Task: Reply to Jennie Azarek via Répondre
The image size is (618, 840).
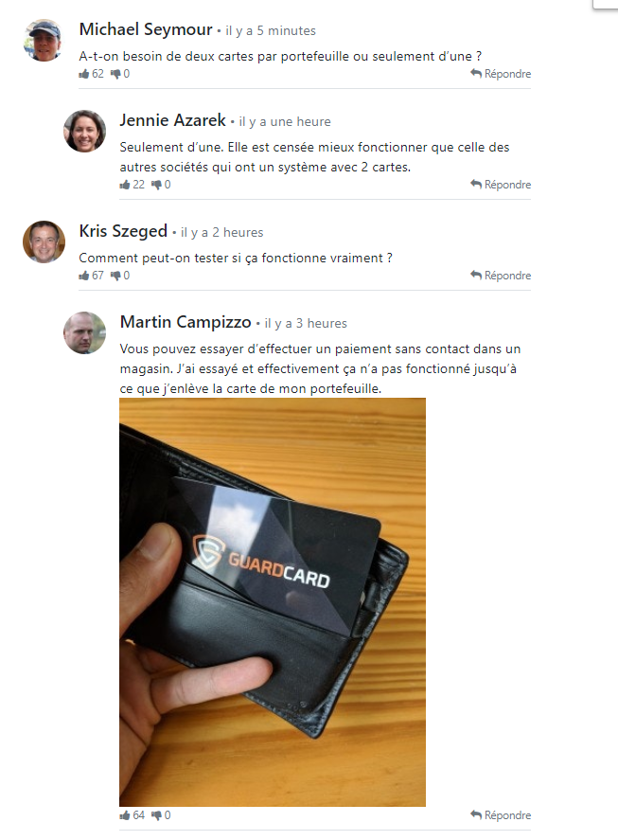Action: 501,185
